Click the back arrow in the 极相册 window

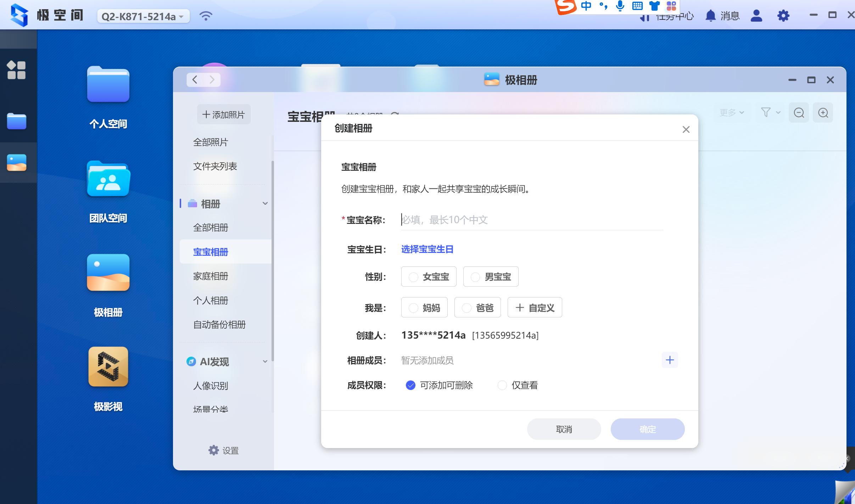click(x=194, y=79)
